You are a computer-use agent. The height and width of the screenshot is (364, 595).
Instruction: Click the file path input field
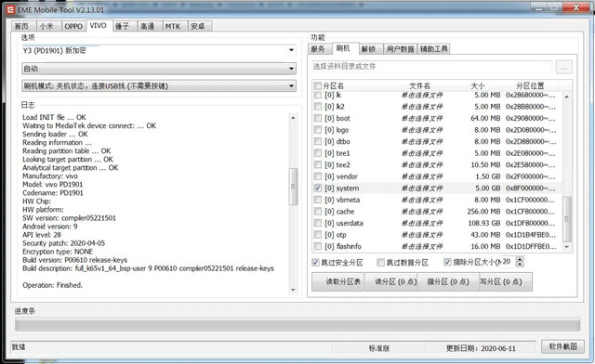click(431, 66)
